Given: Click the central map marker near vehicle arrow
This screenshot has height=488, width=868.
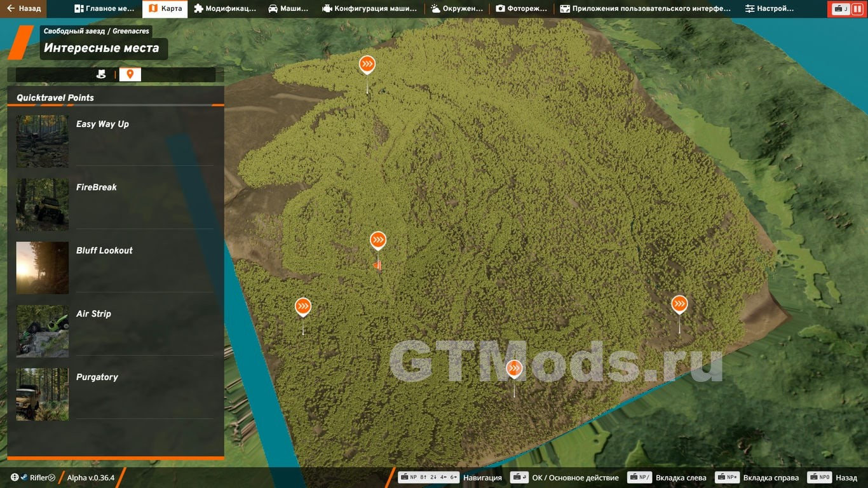Looking at the screenshot, I should (378, 240).
